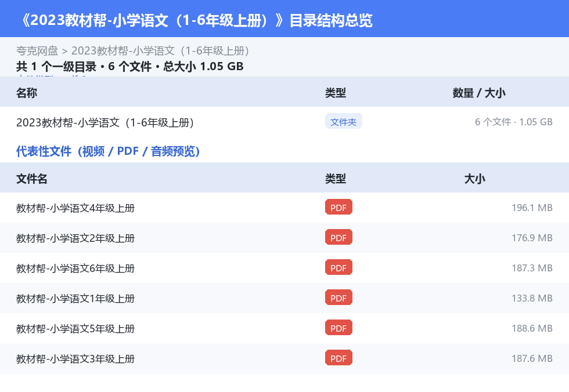The image size is (569, 392).
Task: Click PDF badge for 5年级上册 row
Action: [x=338, y=328]
